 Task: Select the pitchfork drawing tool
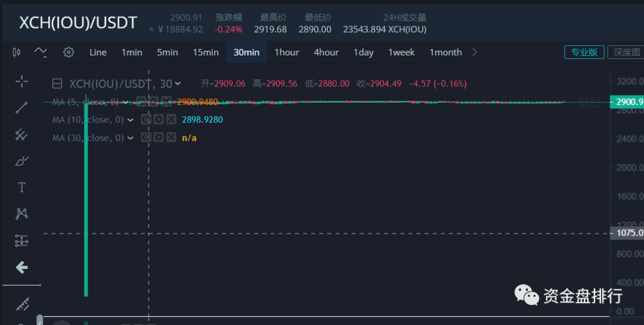pyautogui.click(x=22, y=134)
